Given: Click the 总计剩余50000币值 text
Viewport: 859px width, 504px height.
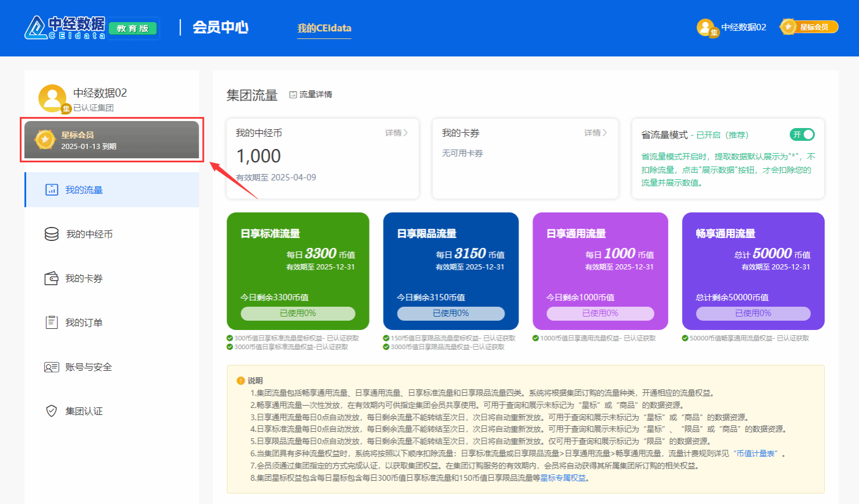Looking at the screenshot, I should click(732, 297).
